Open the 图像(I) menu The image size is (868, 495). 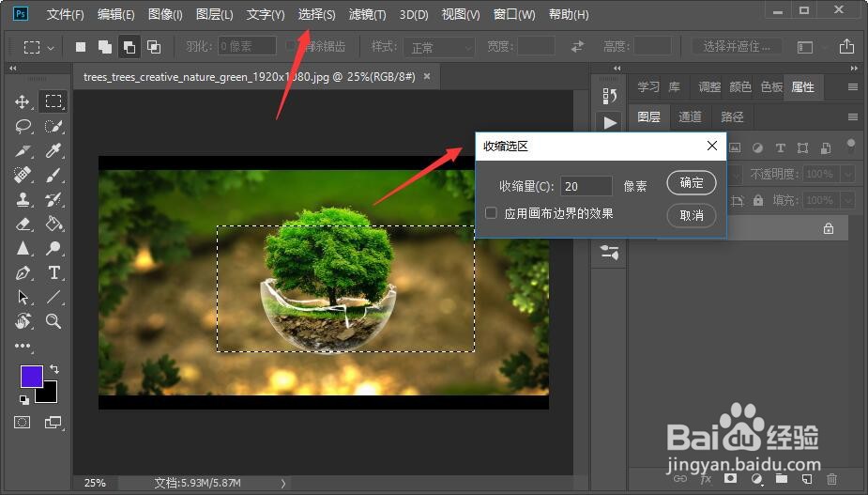(x=165, y=14)
